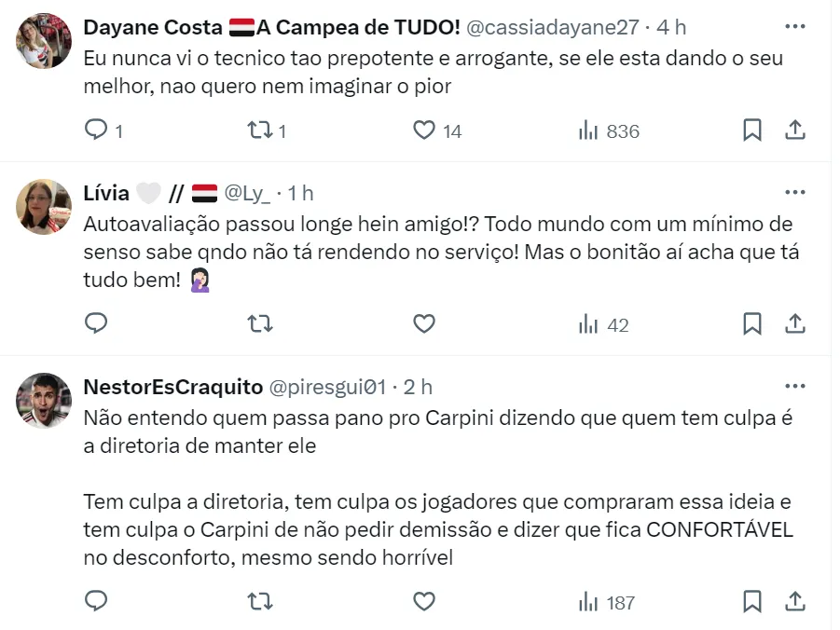Open NestorEsCraquito profile name link
This screenshot has width=840, height=630.
(x=172, y=387)
